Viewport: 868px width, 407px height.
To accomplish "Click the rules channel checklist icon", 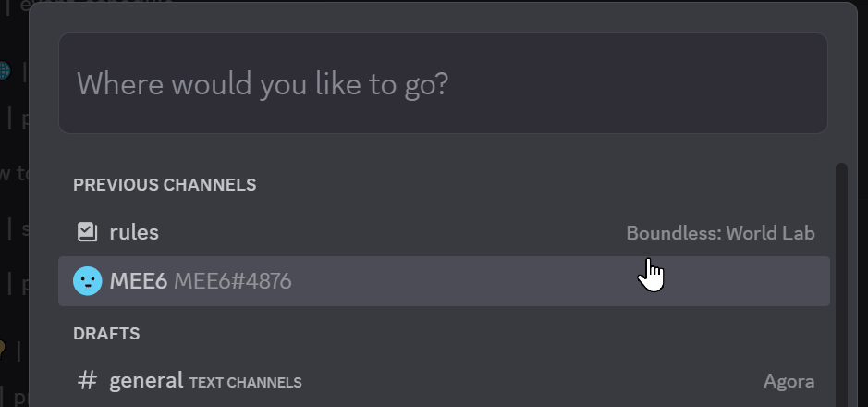I will (87, 232).
